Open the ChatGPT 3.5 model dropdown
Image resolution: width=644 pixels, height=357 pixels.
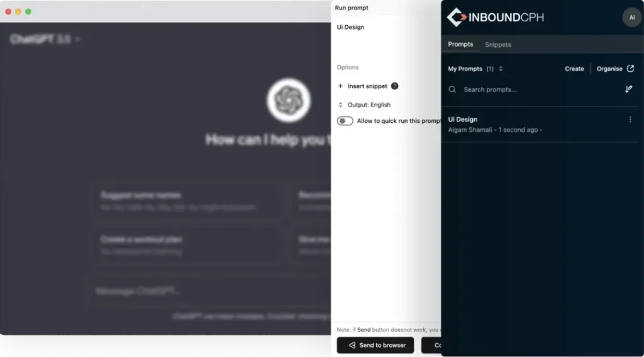[x=45, y=39]
